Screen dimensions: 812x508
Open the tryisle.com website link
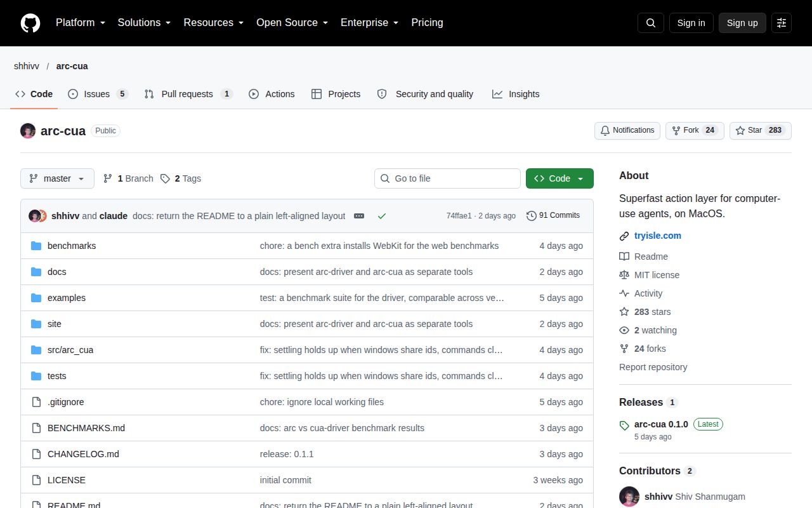point(658,236)
